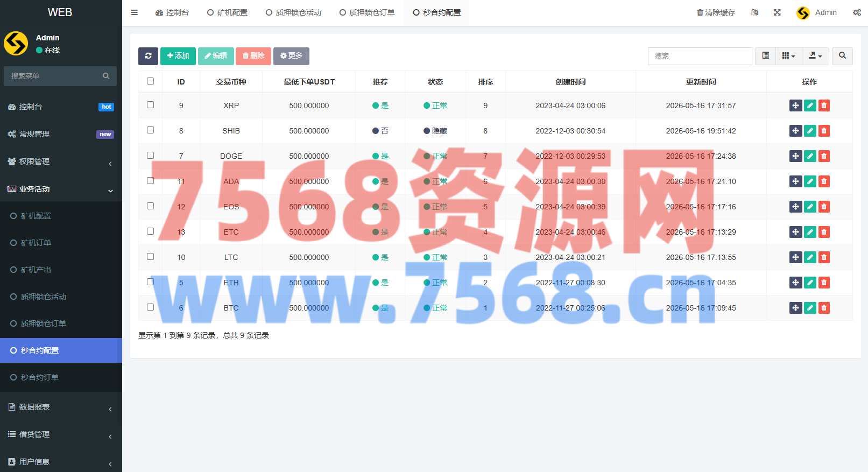Click the red 删除 toolbar button

(253, 56)
